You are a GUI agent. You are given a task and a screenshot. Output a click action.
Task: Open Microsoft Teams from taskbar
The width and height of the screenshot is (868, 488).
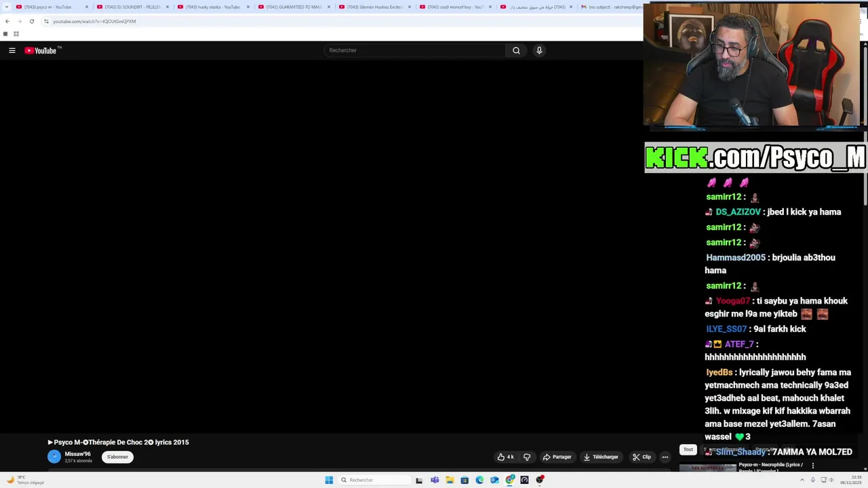435,480
